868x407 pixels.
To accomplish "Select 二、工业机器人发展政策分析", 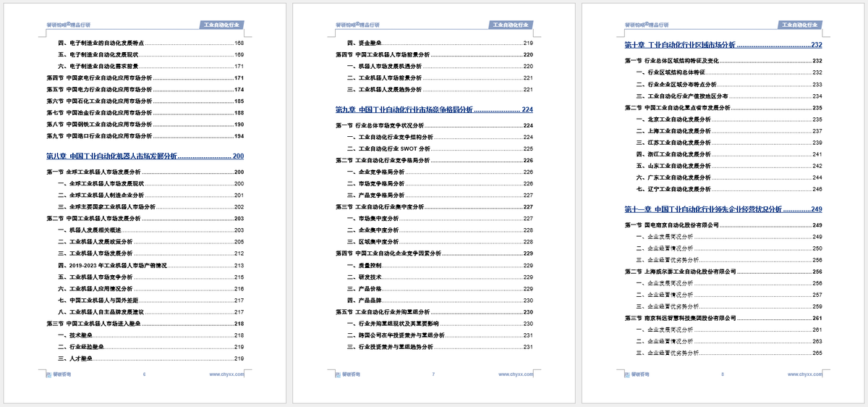I will [x=150, y=242].
